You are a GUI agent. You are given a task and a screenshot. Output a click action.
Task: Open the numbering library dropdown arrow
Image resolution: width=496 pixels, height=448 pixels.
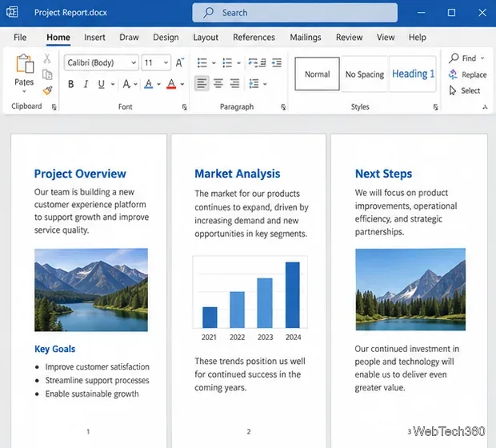(238, 63)
